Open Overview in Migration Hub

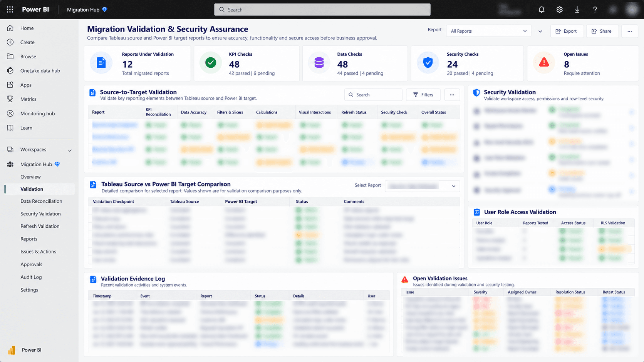[30, 177]
